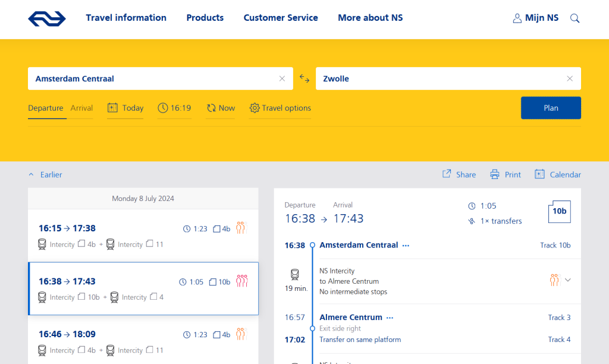Reset the departure time to Now
Image resolution: width=609 pixels, height=364 pixels.
coord(221,108)
